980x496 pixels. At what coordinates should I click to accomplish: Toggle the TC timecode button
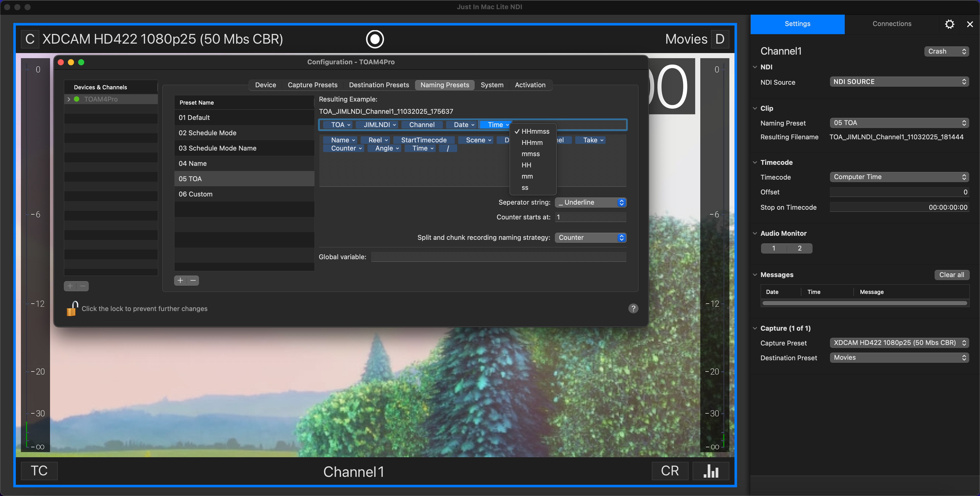point(39,470)
